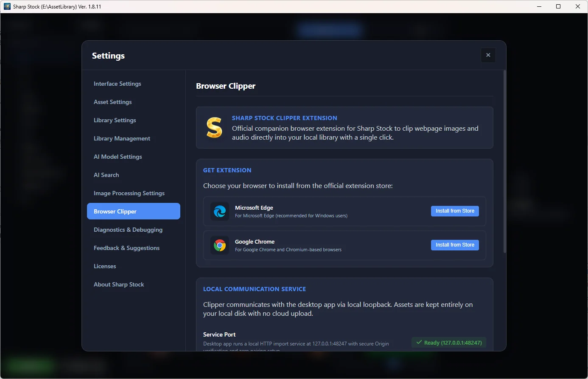Viewport: 588px width, 379px height.
Task: View the Licenses page
Action: [x=134, y=266]
